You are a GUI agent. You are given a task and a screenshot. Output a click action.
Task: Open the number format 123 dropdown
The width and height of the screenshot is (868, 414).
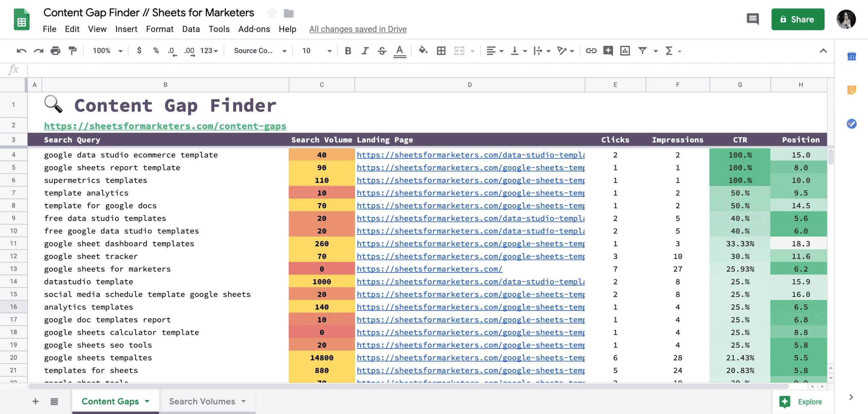click(209, 51)
